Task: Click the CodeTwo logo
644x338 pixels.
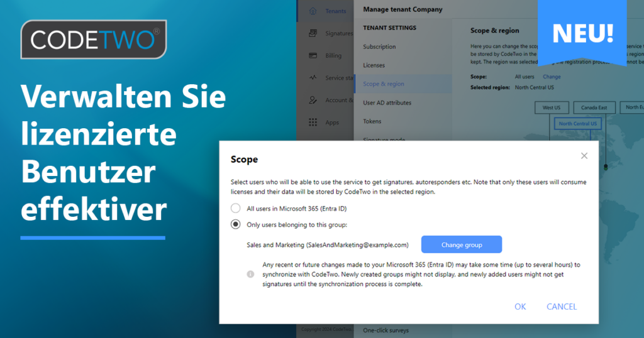Action: [94, 40]
